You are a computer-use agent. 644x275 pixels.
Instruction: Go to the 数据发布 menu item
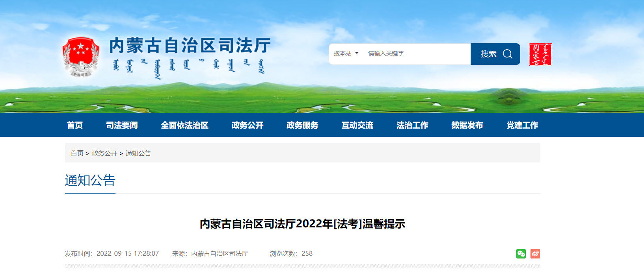[x=467, y=125]
